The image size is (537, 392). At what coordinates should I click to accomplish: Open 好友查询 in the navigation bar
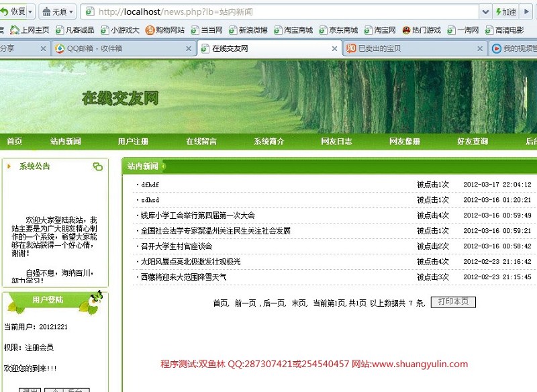point(473,141)
